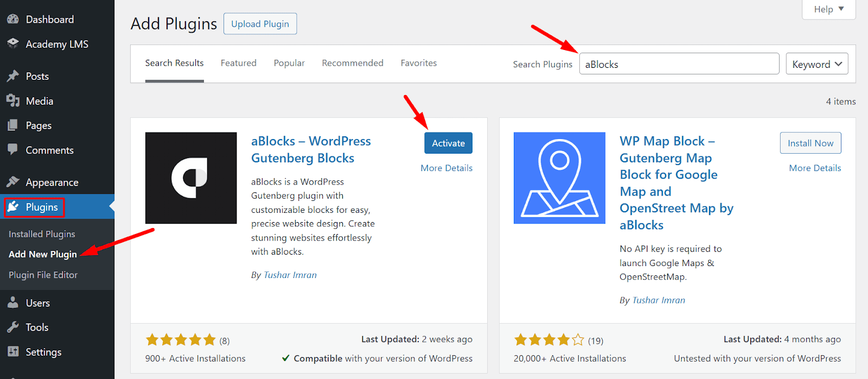
Task: Click the aBlocks plugin logo thumbnail
Action: point(191,178)
